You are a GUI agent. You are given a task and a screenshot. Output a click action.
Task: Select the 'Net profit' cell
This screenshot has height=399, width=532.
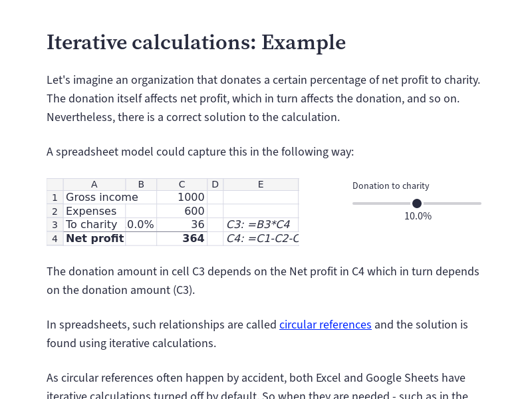click(x=94, y=238)
